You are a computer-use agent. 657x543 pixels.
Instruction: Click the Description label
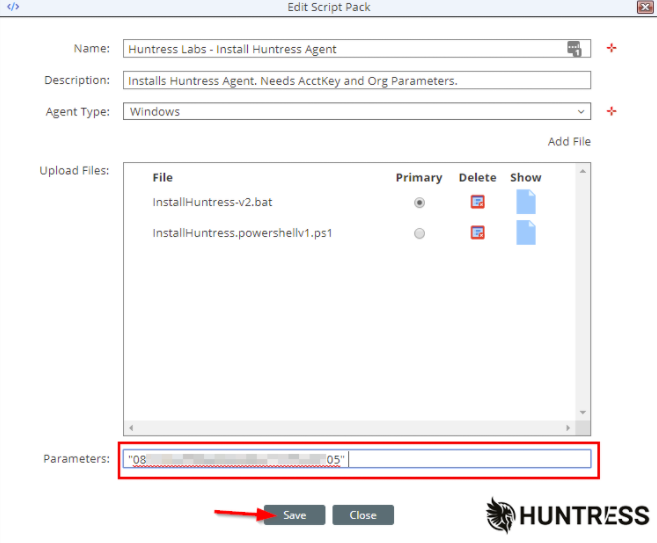[77, 80]
